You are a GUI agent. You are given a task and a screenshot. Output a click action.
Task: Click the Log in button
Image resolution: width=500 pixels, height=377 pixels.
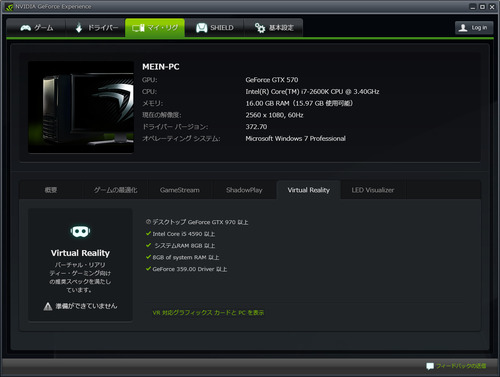pyautogui.click(x=474, y=28)
